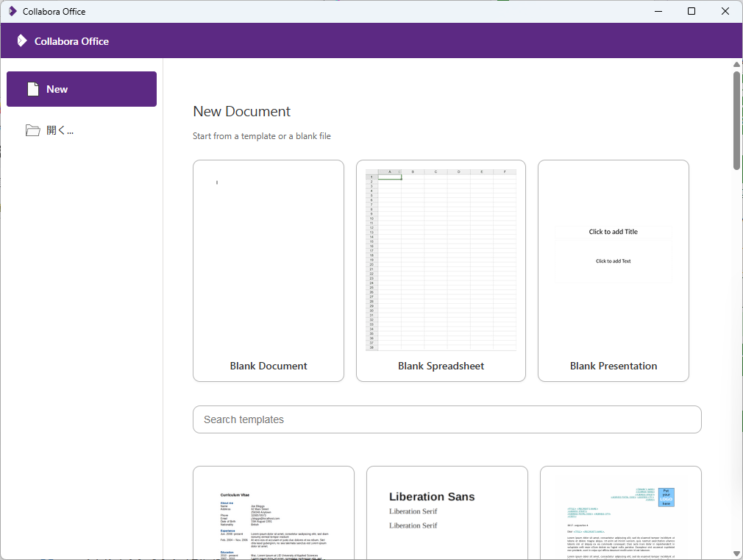Image resolution: width=743 pixels, height=560 pixels.
Task: Minimize the Collabora Office window
Action: coord(658,11)
